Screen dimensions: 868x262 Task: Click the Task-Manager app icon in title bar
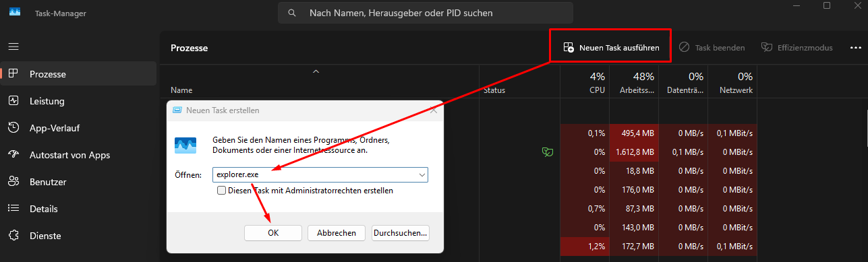point(15,13)
